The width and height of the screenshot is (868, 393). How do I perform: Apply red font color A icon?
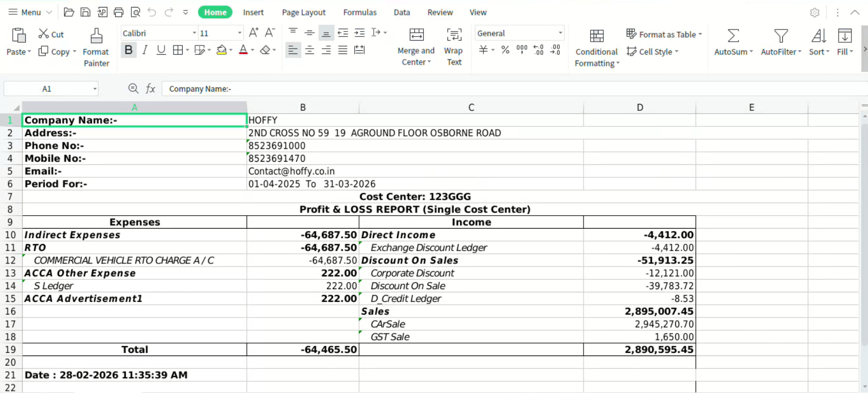[243, 50]
